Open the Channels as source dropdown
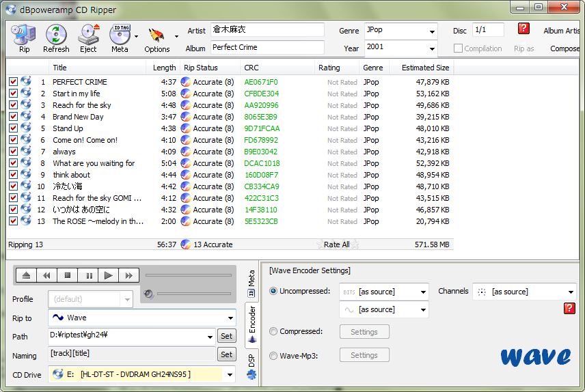Image resolution: width=585 pixels, height=392 pixels. click(571, 292)
